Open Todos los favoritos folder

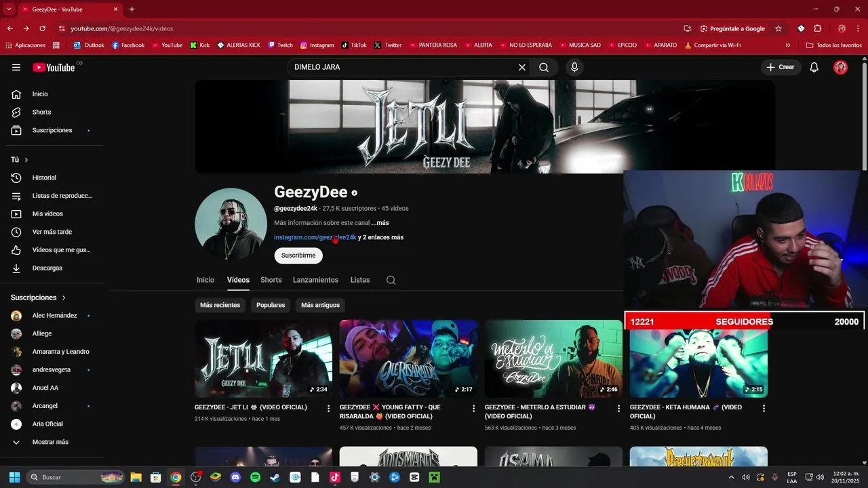(x=833, y=45)
